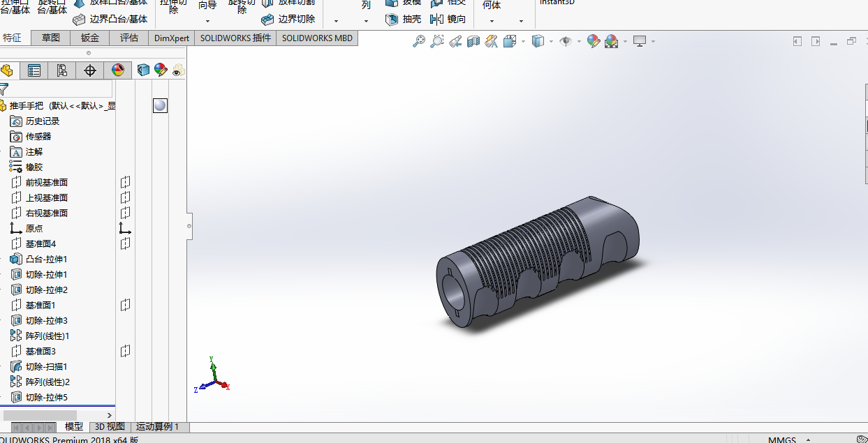Image resolution: width=868 pixels, height=443 pixels.
Task: Open the Display Style dropdown arrow
Action: click(551, 42)
